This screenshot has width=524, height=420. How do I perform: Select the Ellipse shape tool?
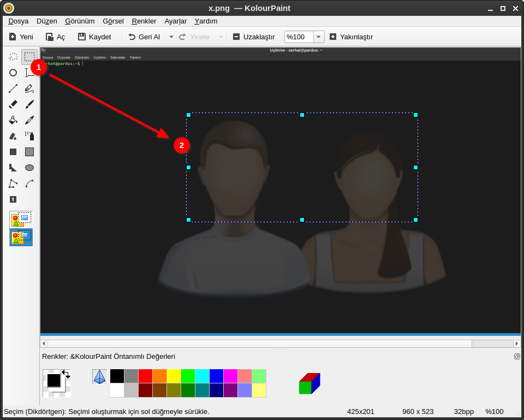(29, 168)
